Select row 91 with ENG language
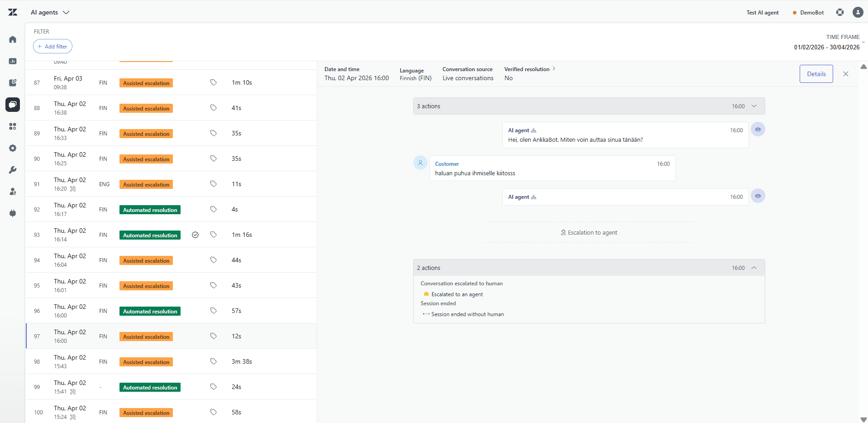The width and height of the screenshot is (868, 423). pos(171,184)
